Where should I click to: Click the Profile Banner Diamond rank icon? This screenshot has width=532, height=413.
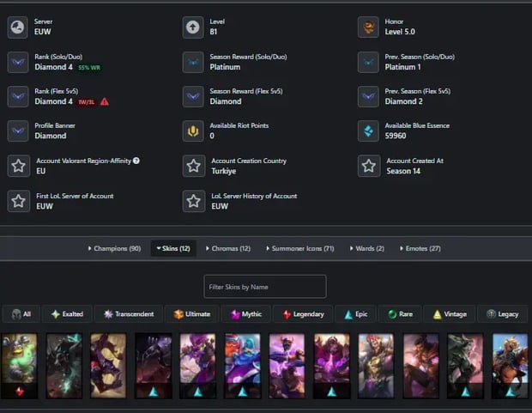click(18, 131)
